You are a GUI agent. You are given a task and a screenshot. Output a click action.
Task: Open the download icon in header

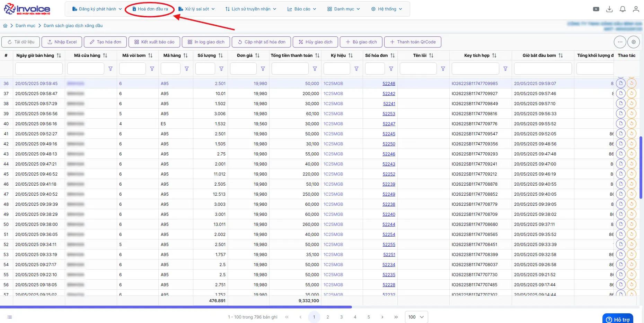click(609, 9)
